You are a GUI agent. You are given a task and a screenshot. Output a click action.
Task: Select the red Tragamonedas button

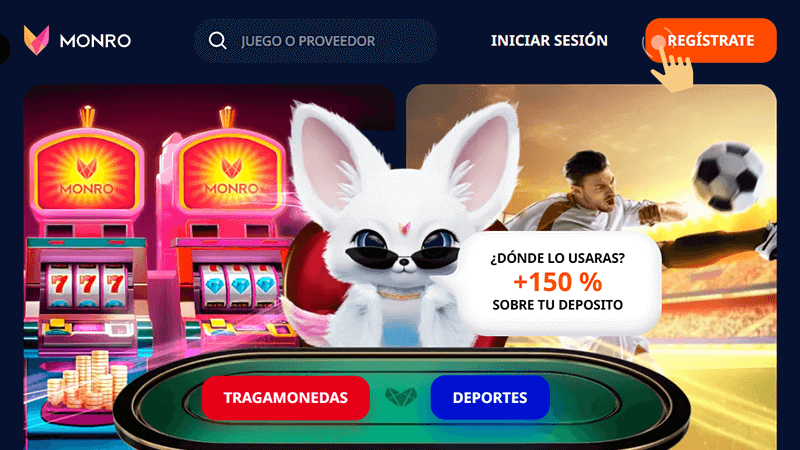click(286, 398)
